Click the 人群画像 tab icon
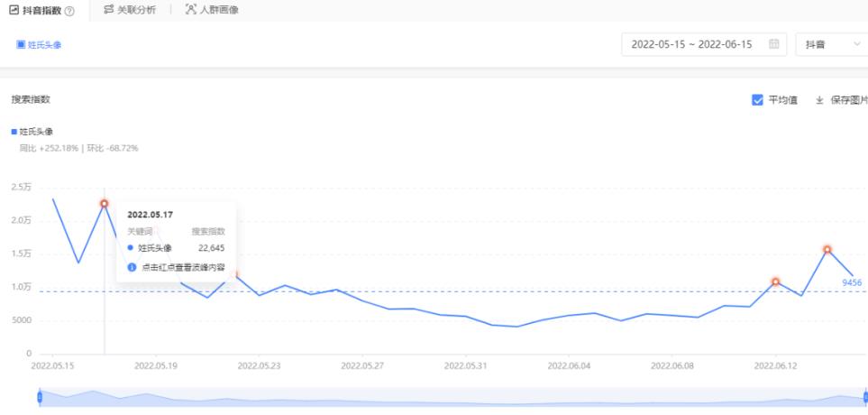 click(x=190, y=9)
